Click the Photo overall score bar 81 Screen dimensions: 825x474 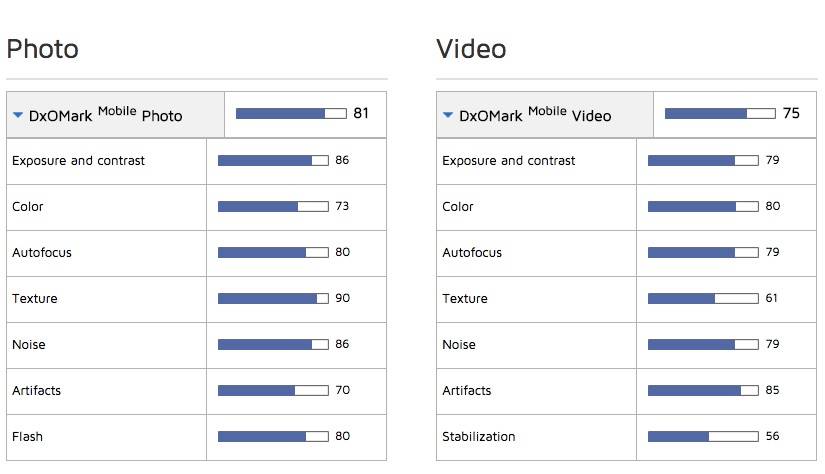pyautogui.click(x=291, y=114)
